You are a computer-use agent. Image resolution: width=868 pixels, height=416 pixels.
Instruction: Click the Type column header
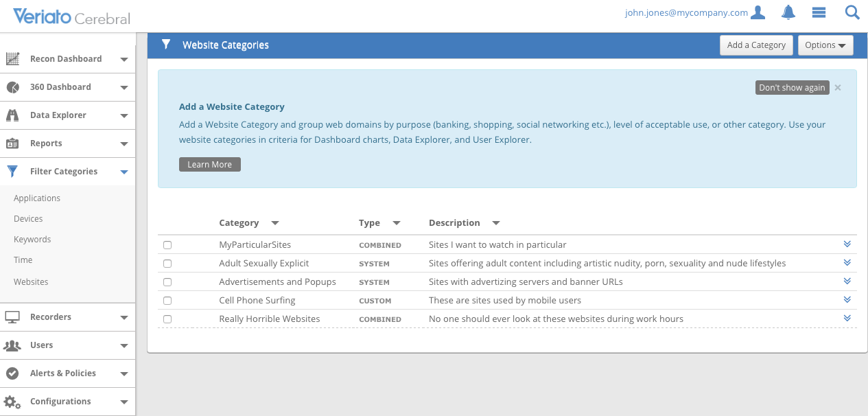pos(369,222)
